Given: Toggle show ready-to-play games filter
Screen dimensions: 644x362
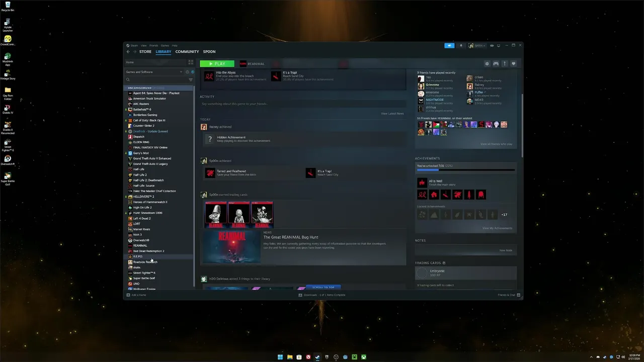Looking at the screenshot, I should (x=192, y=72).
